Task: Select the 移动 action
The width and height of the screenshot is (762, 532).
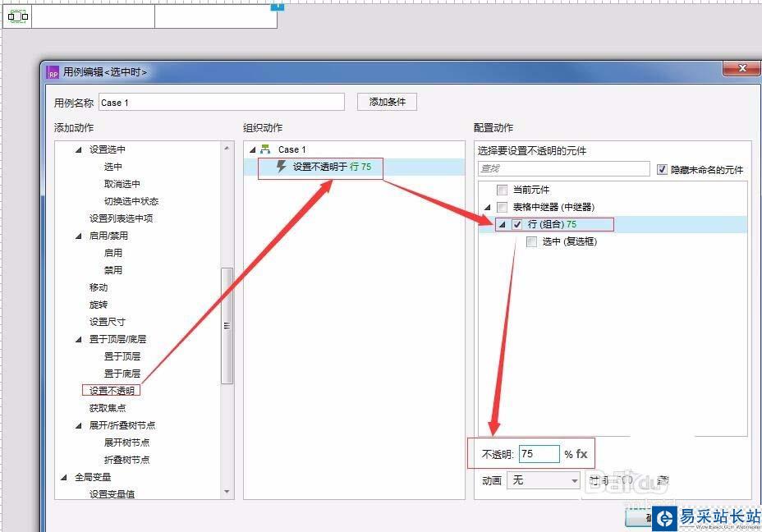Action: pyautogui.click(x=99, y=287)
